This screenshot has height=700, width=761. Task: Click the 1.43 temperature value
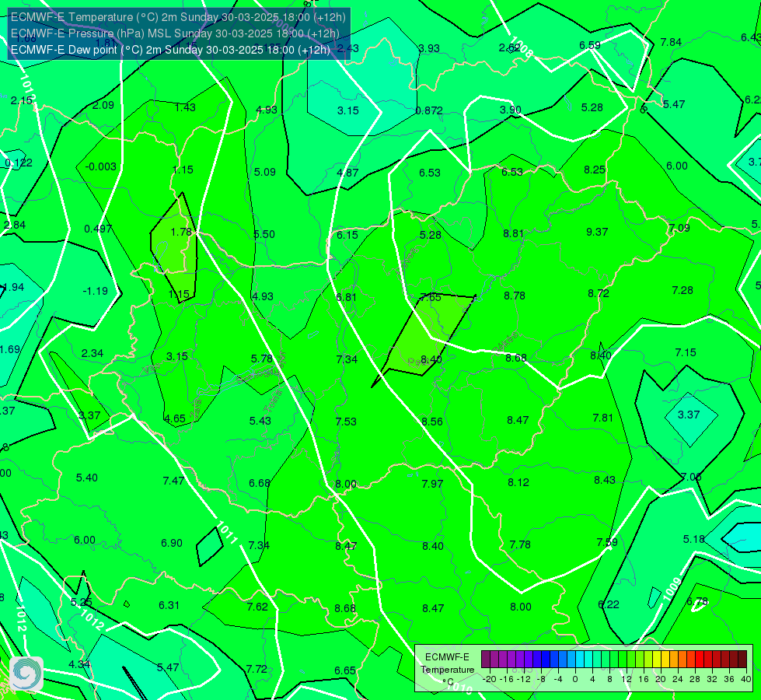(185, 107)
